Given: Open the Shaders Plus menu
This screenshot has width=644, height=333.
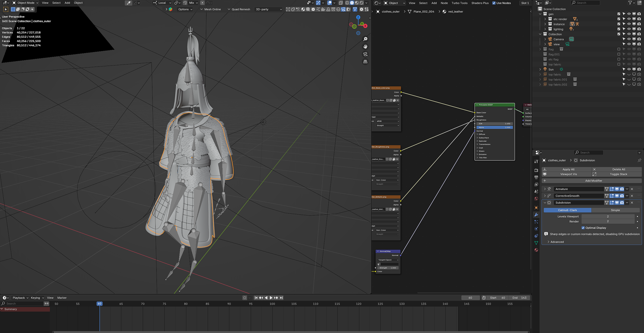Looking at the screenshot, I should click(480, 3).
